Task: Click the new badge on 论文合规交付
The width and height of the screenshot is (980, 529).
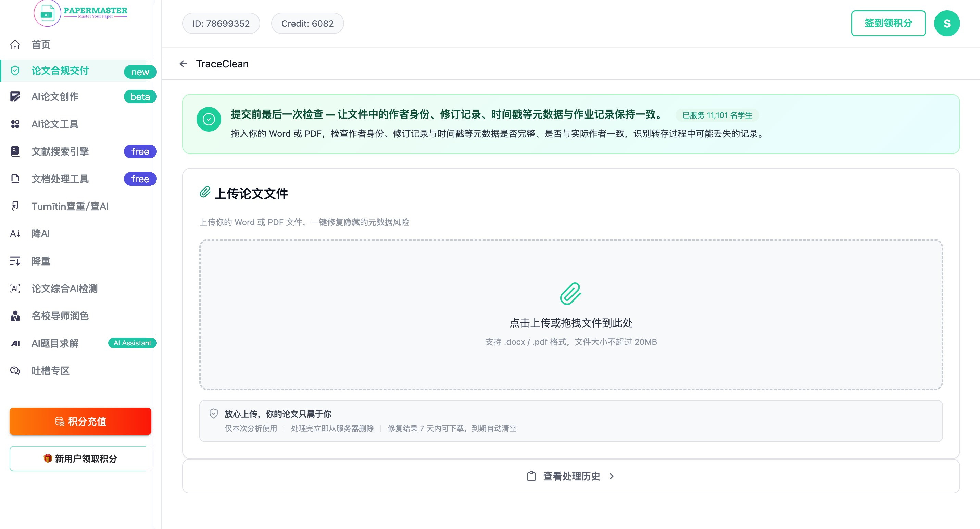Action: (140, 72)
